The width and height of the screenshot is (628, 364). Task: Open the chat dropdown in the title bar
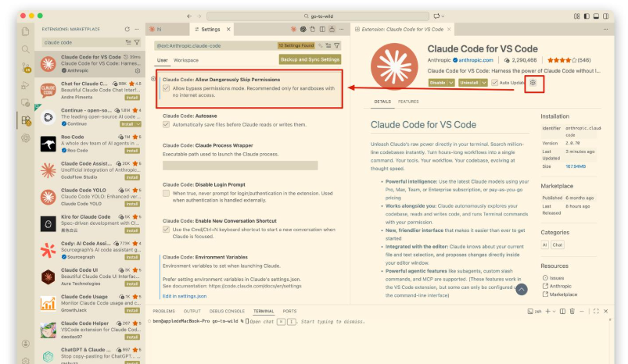tap(443, 16)
